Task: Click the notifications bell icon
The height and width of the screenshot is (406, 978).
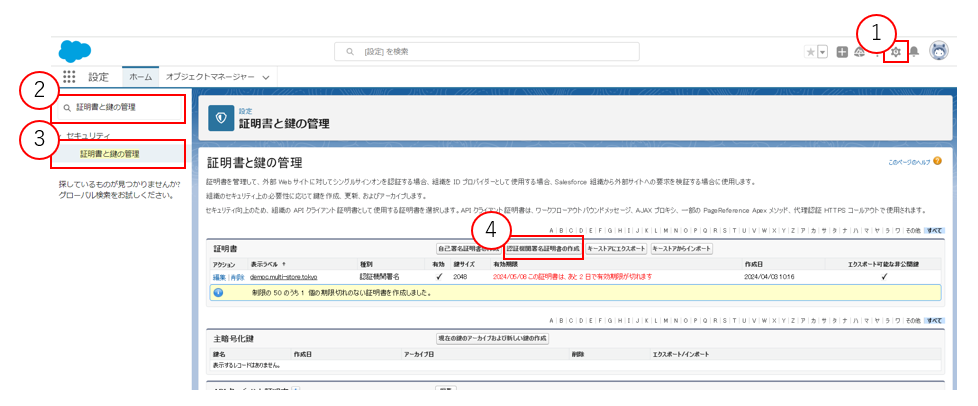Action: 914,52
